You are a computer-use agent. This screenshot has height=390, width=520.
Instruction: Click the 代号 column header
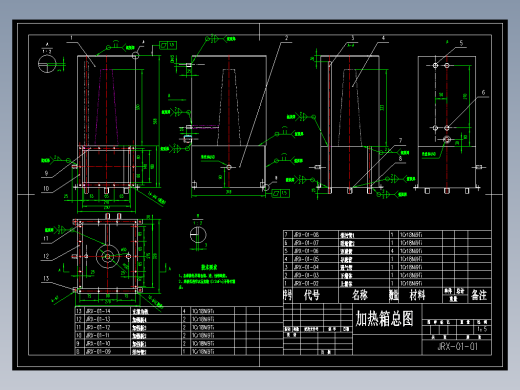point(312,295)
